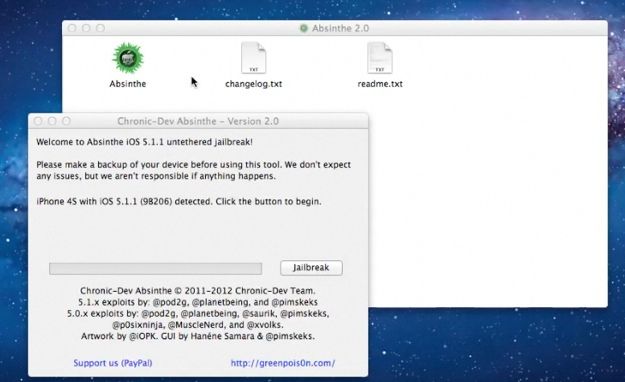Click the Jailbreak button
The height and width of the screenshot is (382, 625).
click(311, 268)
